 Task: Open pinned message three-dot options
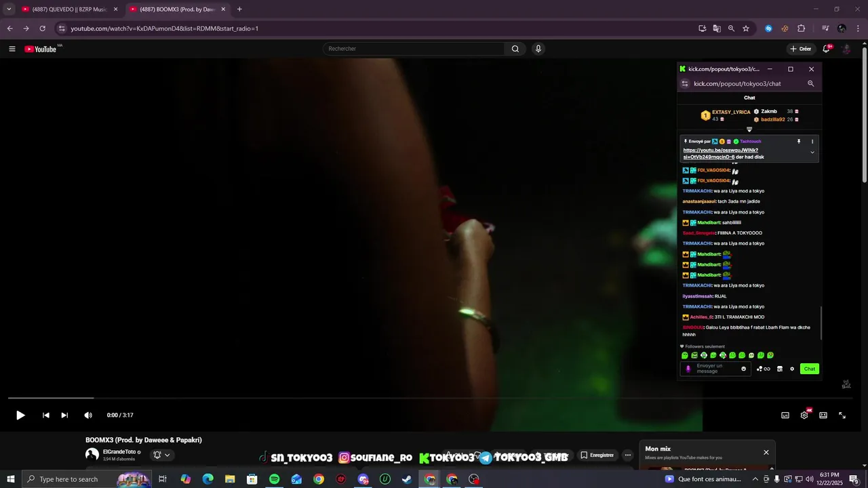pyautogui.click(x=812, y=142)
